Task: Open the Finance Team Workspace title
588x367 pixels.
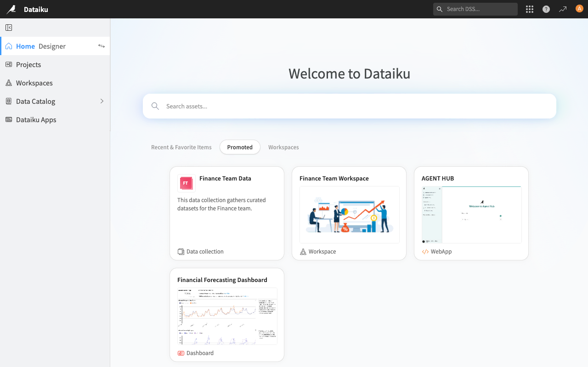Action: tap(334, 179)
